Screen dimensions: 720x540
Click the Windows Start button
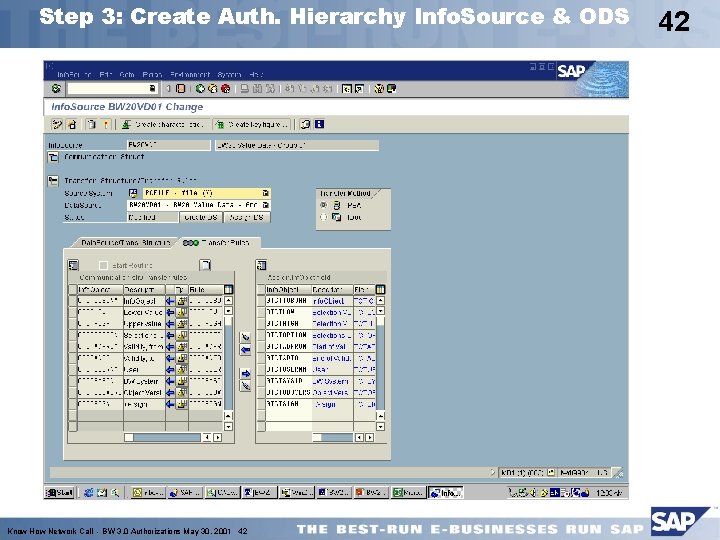click(x=60, y=493)
